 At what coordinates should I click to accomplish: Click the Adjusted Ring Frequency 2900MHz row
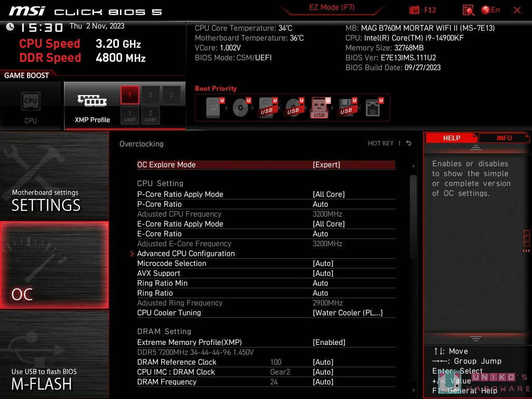tap(266, 303)
